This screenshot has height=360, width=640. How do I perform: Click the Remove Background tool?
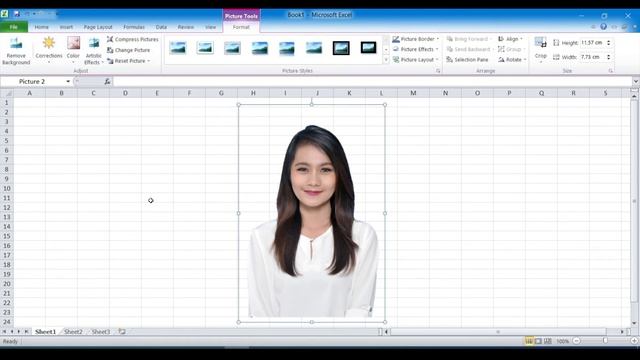click(16, 51)
